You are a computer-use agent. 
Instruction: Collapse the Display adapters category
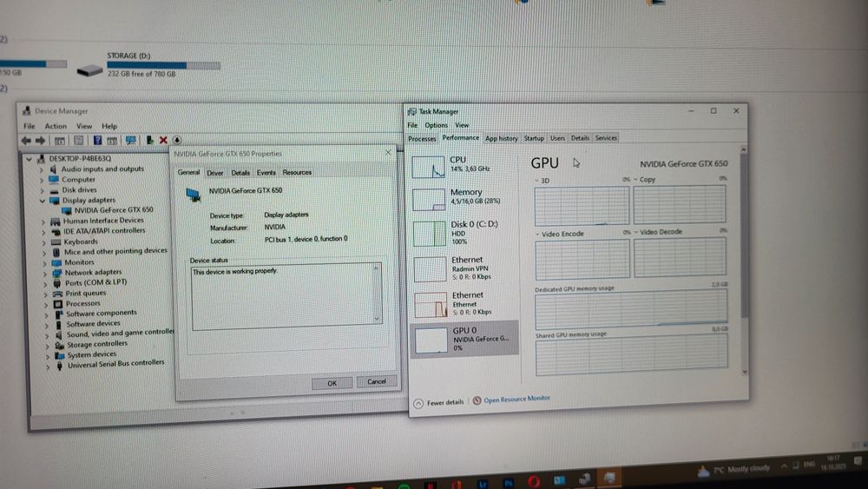tap(42, 201)
